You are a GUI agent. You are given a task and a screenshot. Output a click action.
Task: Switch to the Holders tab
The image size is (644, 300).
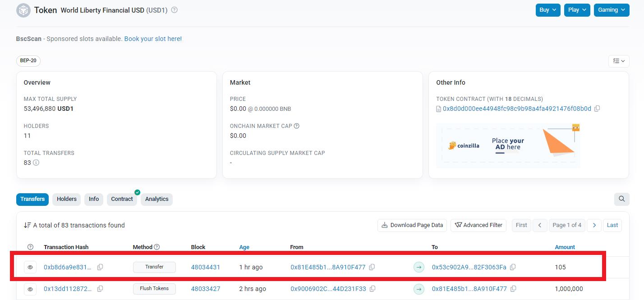[67, 199]
